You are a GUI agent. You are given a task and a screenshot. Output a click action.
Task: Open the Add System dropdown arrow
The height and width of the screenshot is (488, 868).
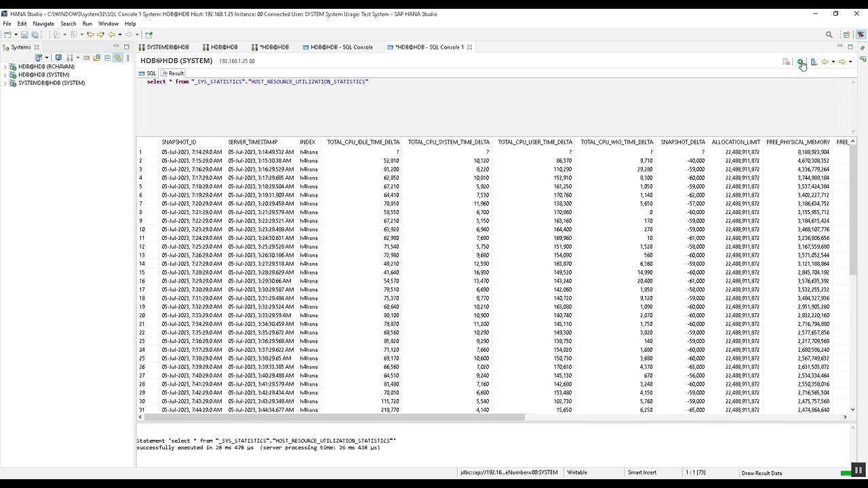point(47,58)
